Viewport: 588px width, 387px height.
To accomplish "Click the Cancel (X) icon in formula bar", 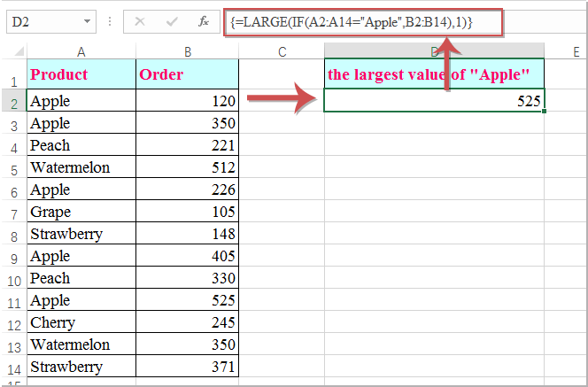I will (x=141, y=20).
